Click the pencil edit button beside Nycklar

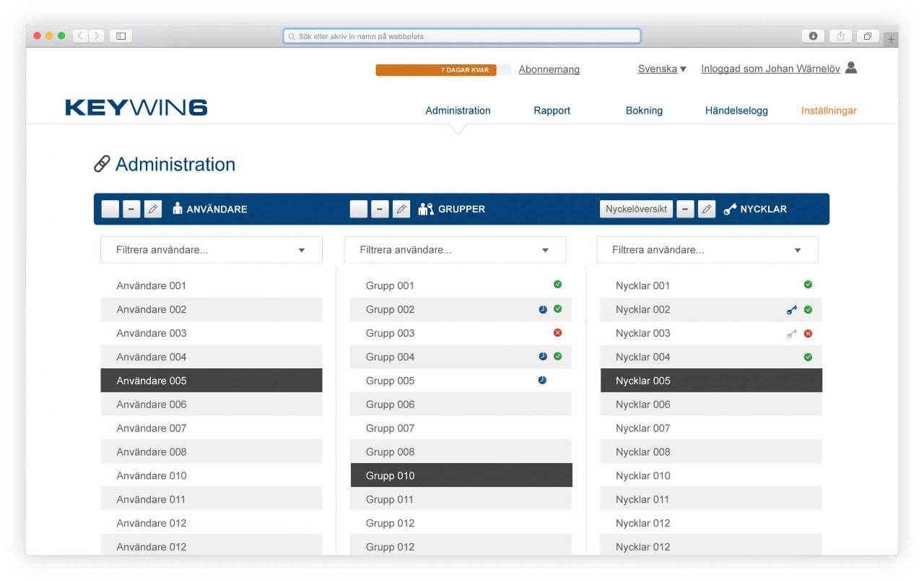(707, 209)
